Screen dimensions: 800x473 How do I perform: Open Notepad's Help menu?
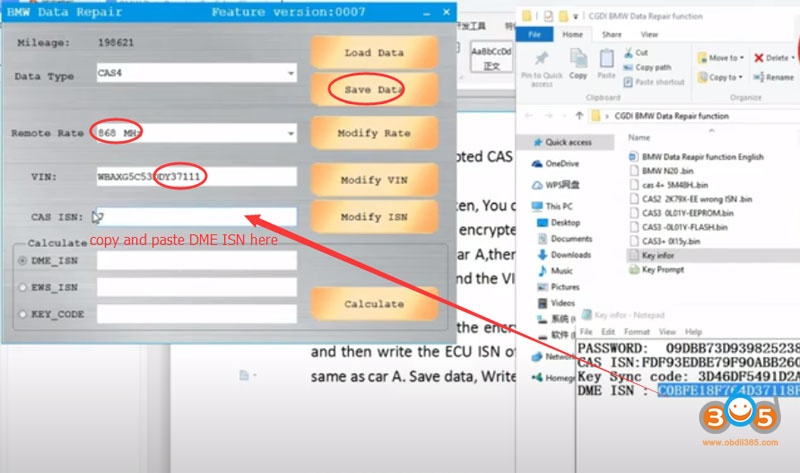[x=693, y=332]
